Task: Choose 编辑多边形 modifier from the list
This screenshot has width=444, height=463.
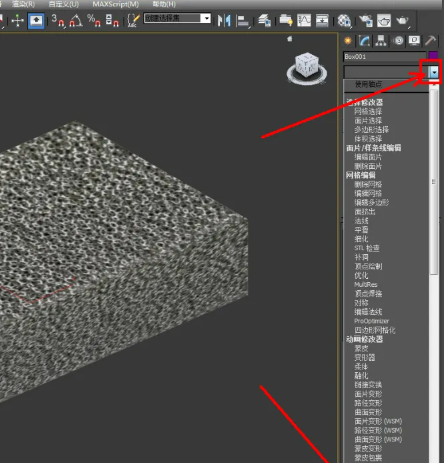Action: coord(372,202)
